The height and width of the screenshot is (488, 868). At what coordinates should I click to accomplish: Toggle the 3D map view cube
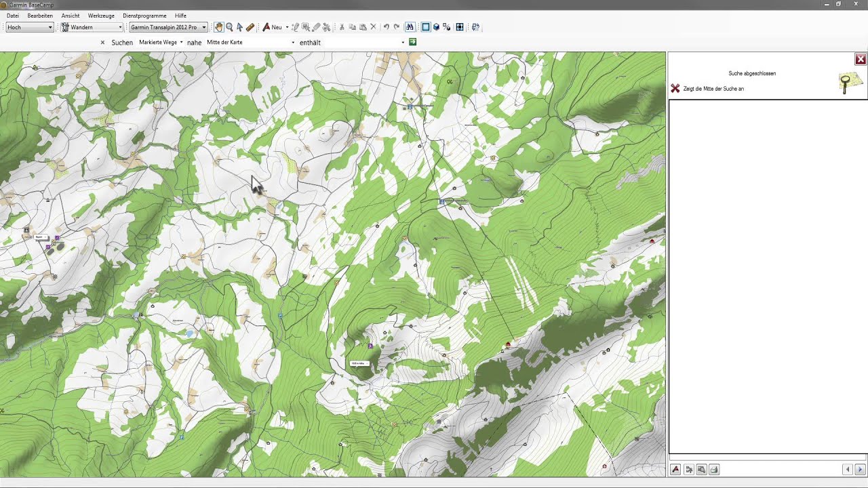click(x=436, y=27)
